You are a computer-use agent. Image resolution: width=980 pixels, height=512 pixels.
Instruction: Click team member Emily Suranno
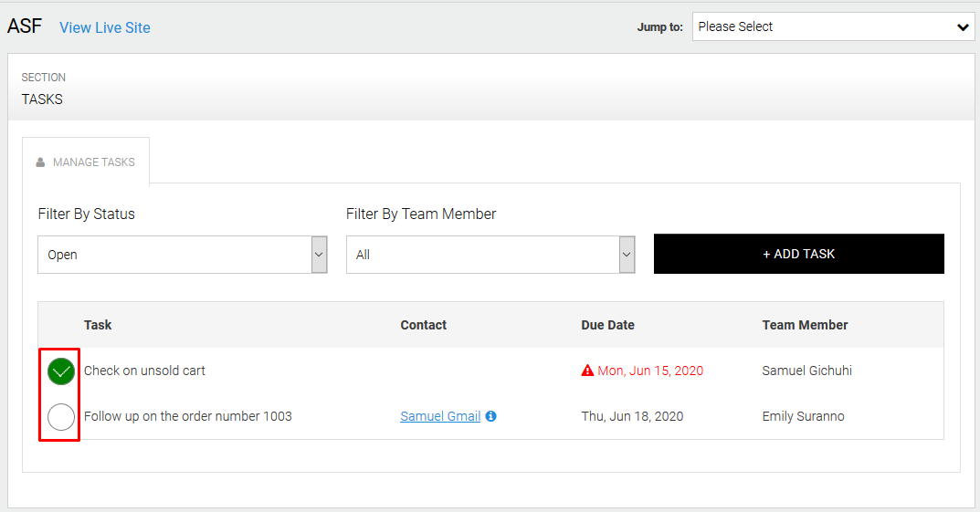coord(803,416)
